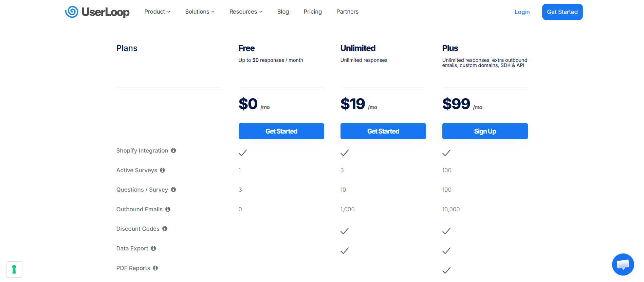Click the info icon beside Outbound Emails
The width and height of the screenshot is (644, 282).
168,209
